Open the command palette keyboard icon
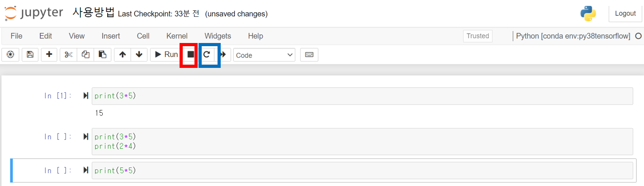This screenshot has height=186, width=644. pos(309,55)
